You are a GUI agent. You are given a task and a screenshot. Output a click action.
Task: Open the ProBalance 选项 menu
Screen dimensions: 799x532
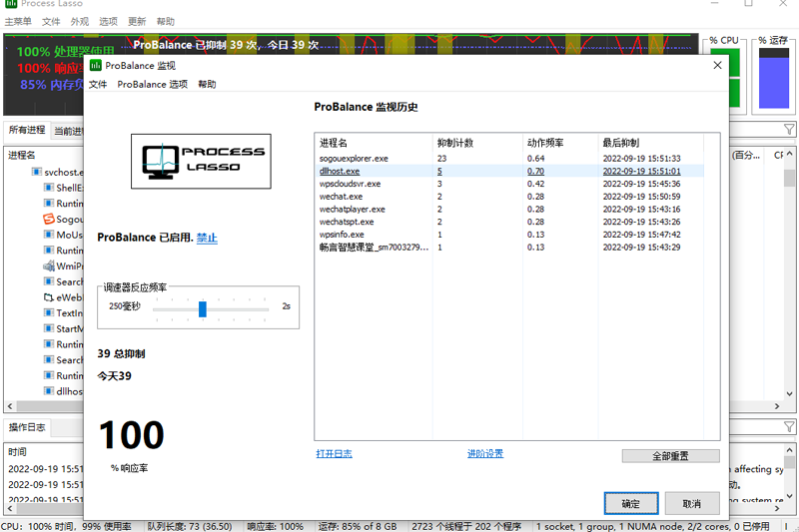pyautogui.click(x=152, y=85)
